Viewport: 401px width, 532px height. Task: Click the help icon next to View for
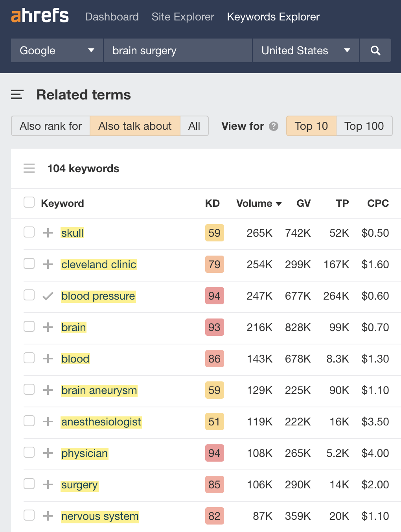tap(273, 126)
